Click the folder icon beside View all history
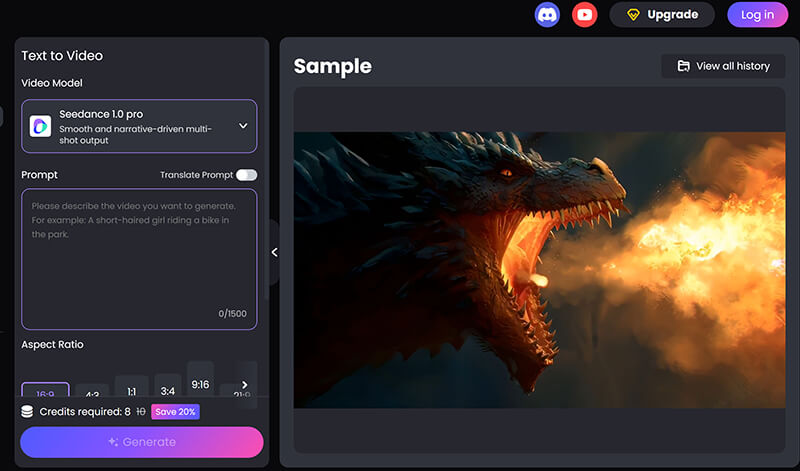 pos(684,66)
